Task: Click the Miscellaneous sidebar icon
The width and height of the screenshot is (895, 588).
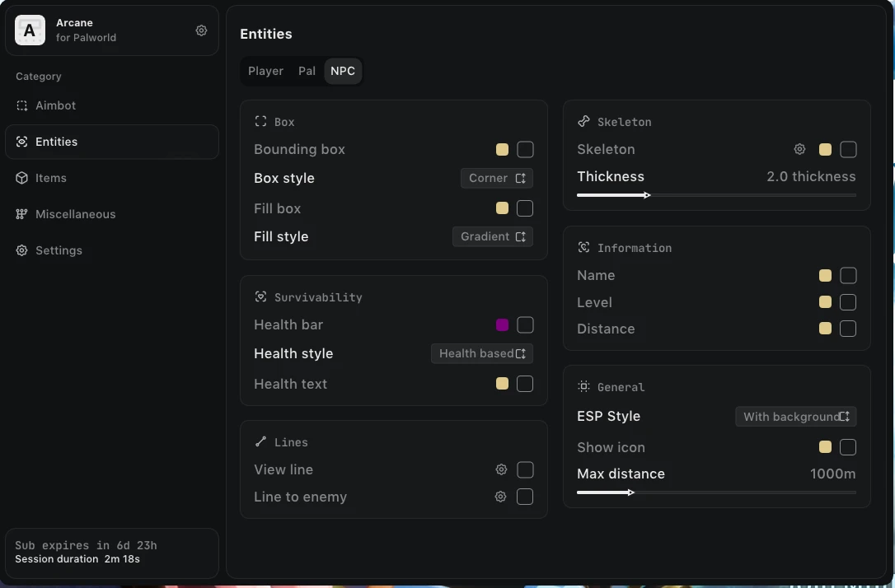Action: click(x=21, y=214)
